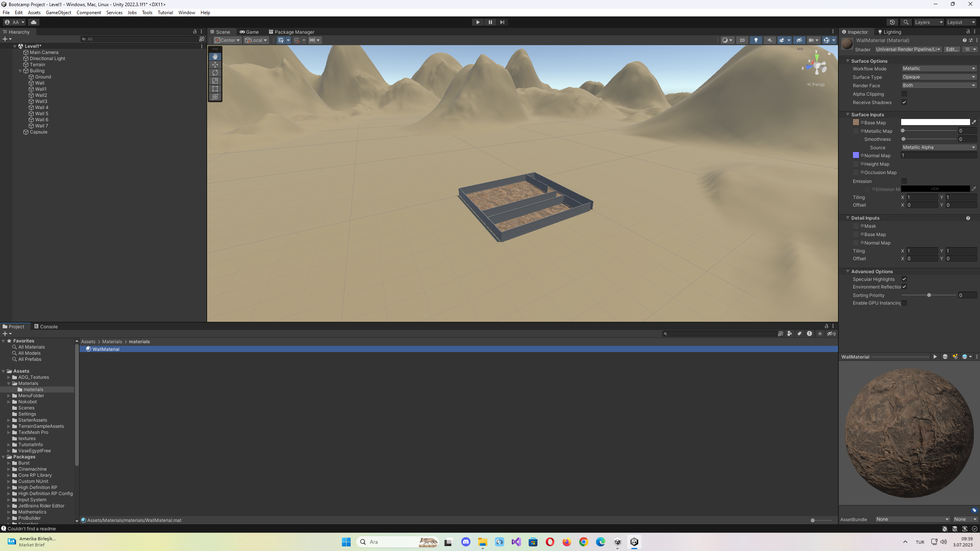The width and height of the screenshot is (980, 551).
Task: Click the shader Edit... button
Action: pyautogui.click(x=952, y=49)
